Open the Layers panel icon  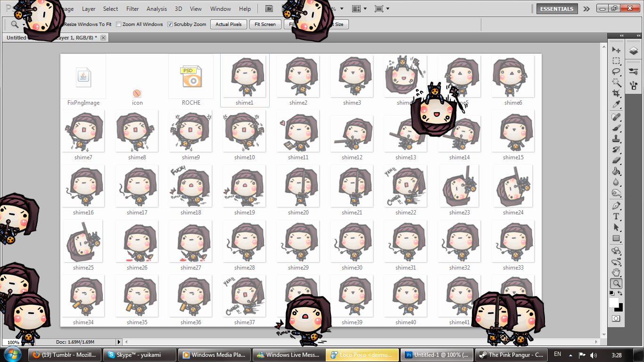click(633, 51)
